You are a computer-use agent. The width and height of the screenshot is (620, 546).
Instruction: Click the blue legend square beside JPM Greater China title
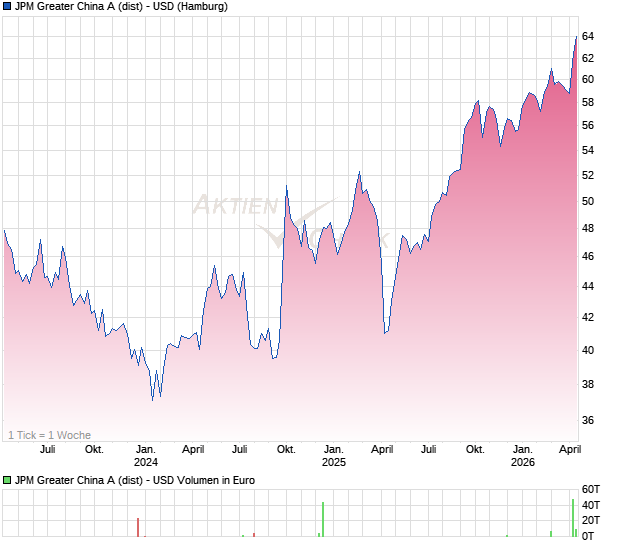coord(7,6)
